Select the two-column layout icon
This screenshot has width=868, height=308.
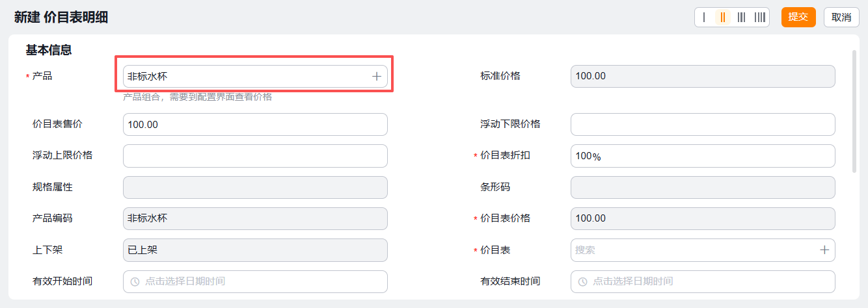click(x=723, y=18)
